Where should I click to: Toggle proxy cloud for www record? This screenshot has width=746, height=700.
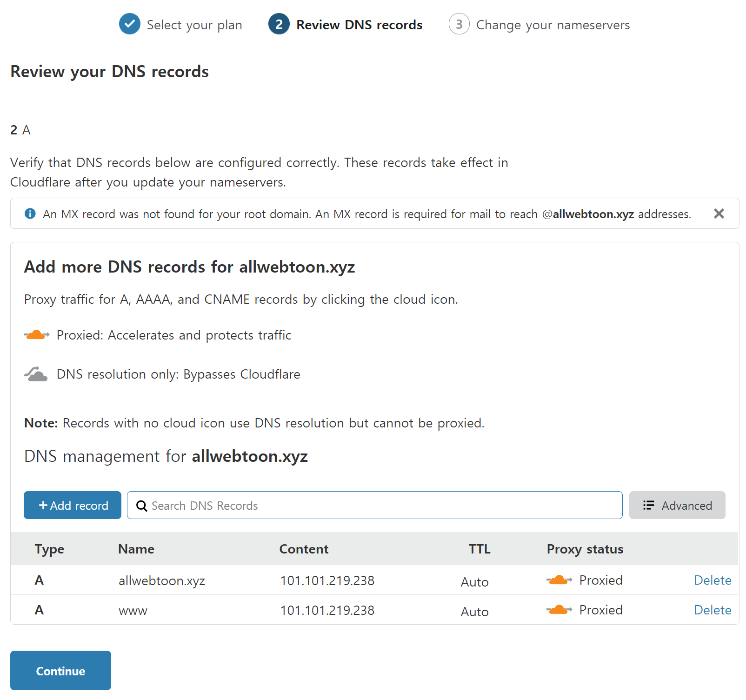(x=559, y=610)
